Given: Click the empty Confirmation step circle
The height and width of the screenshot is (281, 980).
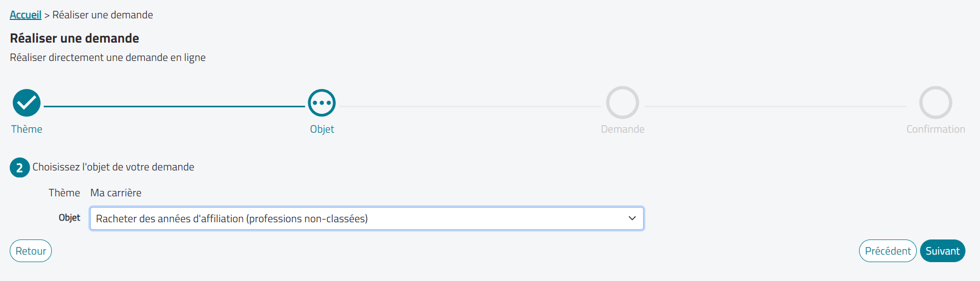Looking at the screenshot, I should pyautogui.click(x=936, y=102).
